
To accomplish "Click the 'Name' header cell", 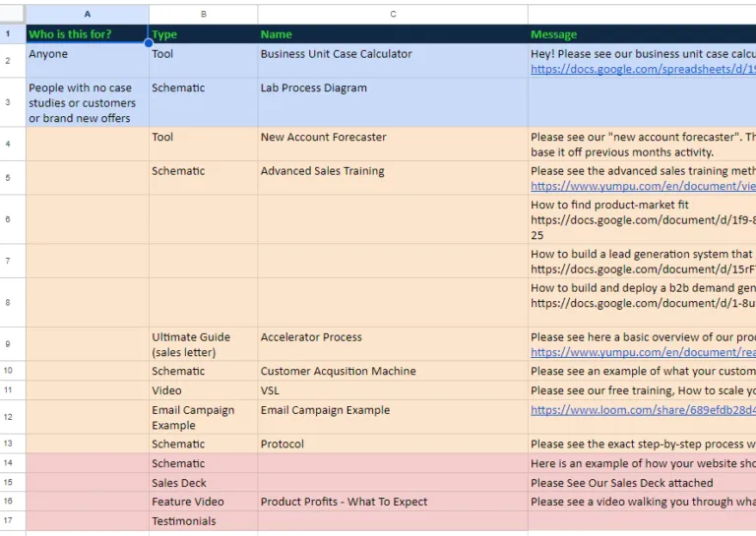I will tap(393, 33).
